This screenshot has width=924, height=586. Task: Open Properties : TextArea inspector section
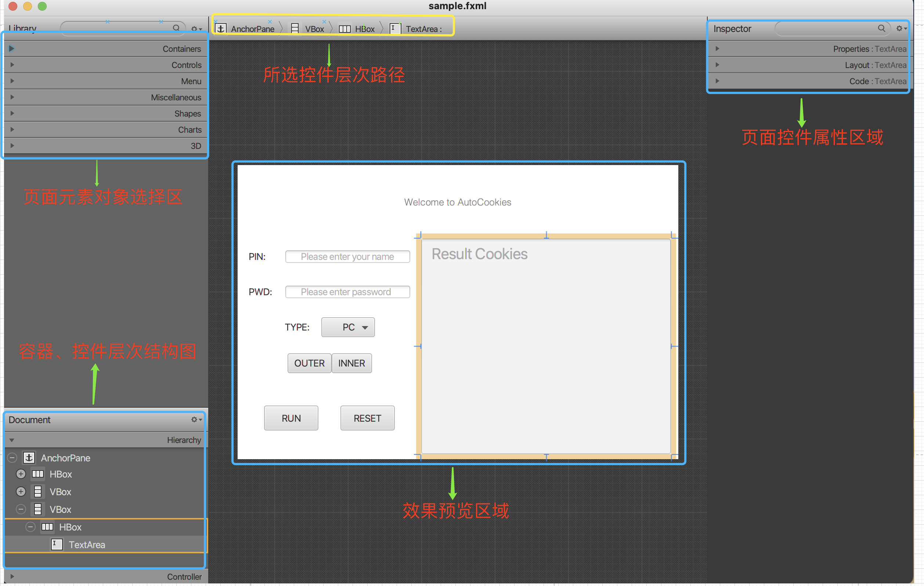pos(717,49)
